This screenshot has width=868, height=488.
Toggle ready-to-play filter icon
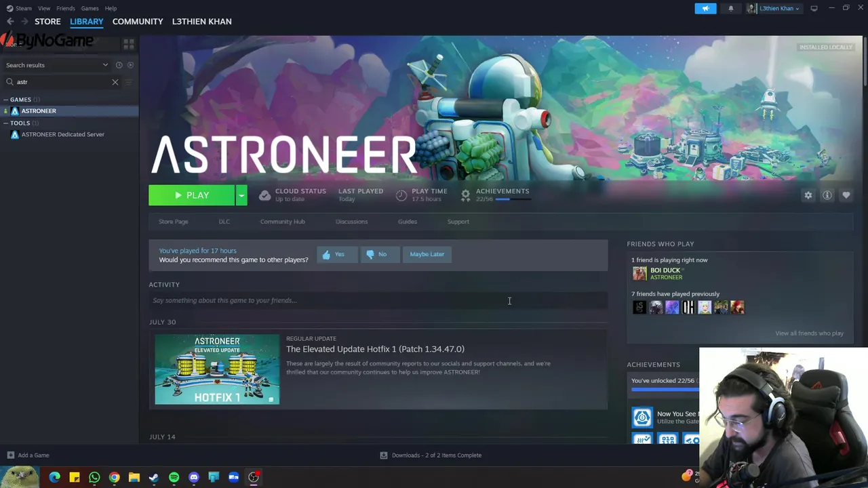click(x=130, y=65)
